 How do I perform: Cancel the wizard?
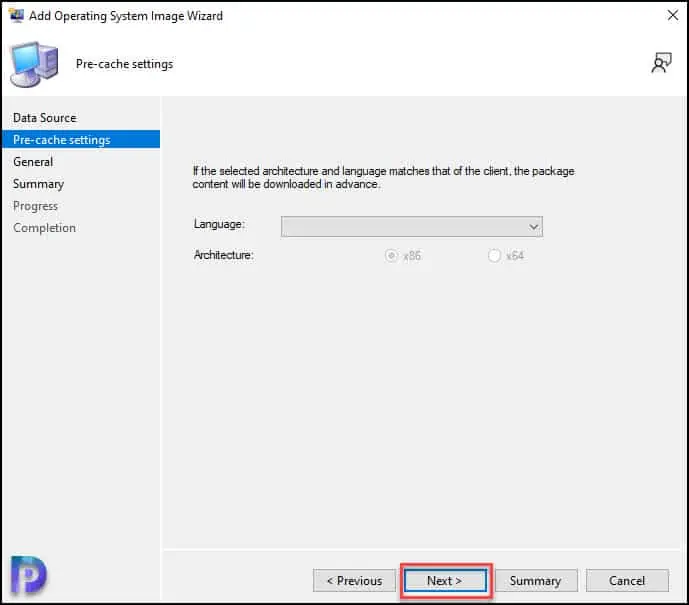627,581
